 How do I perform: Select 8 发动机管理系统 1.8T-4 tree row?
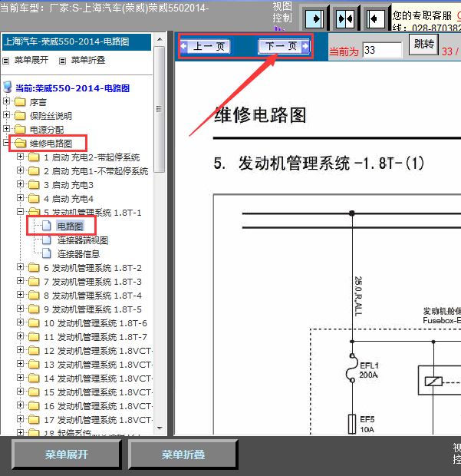(93, 296)
